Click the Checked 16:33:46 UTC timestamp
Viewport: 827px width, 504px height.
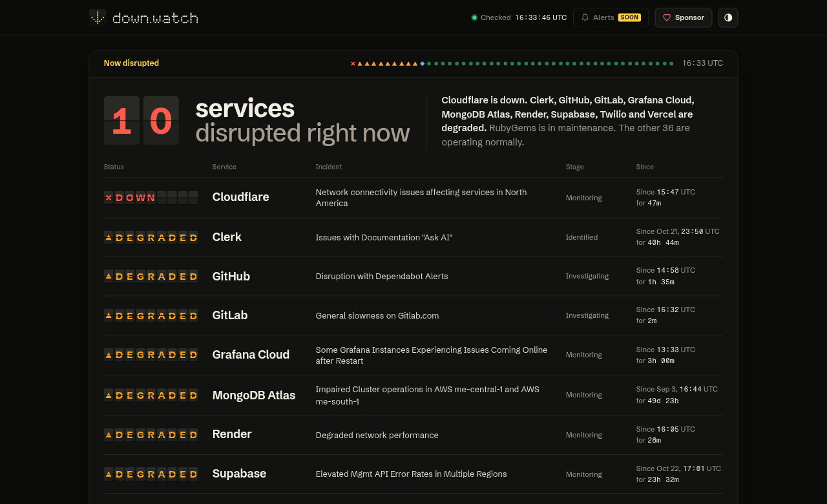tap(541, 17)
